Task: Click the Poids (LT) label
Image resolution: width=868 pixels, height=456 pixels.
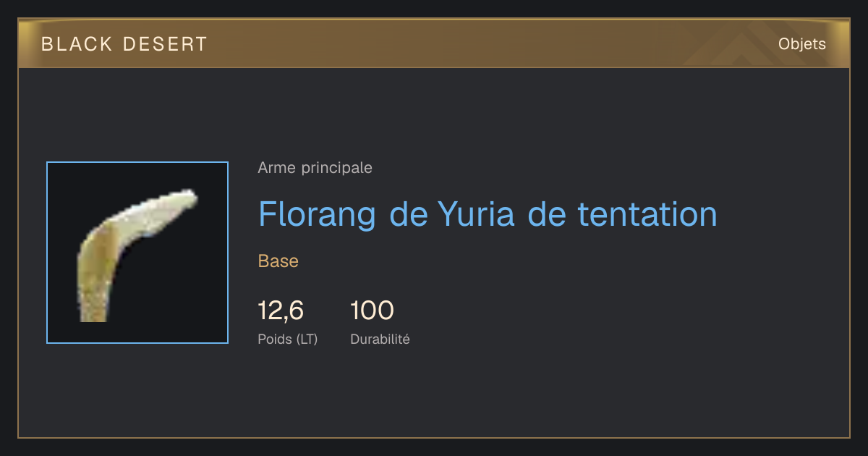Action: coord(288,339)
